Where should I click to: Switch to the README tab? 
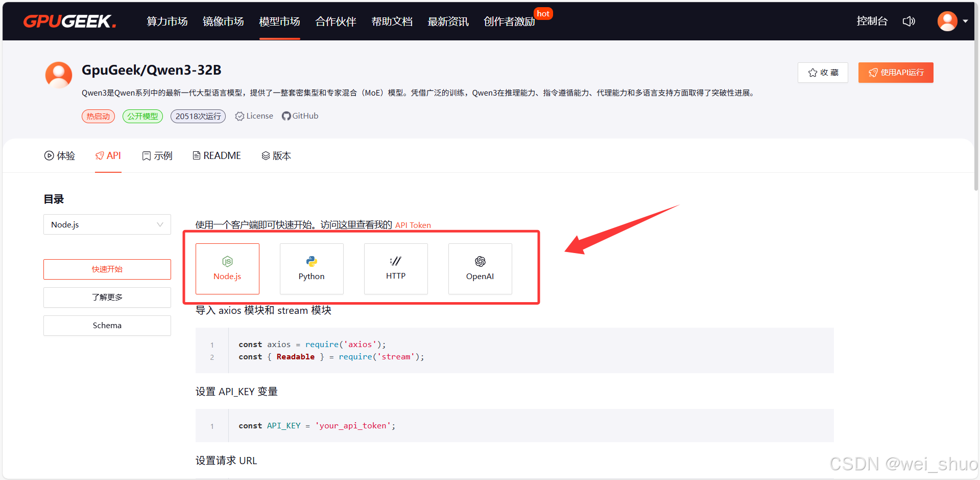coord(217,155)
